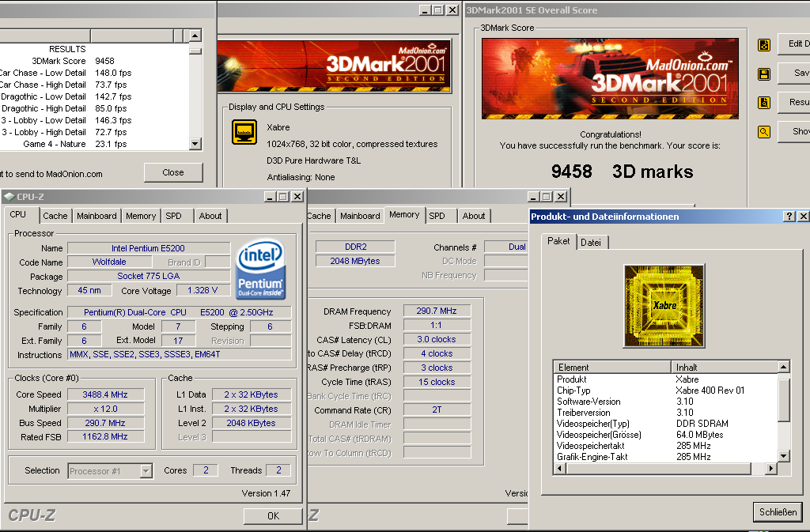Click the Core Voltage 1.328 V field
The image size is (810, 532).
coord(202,291)
